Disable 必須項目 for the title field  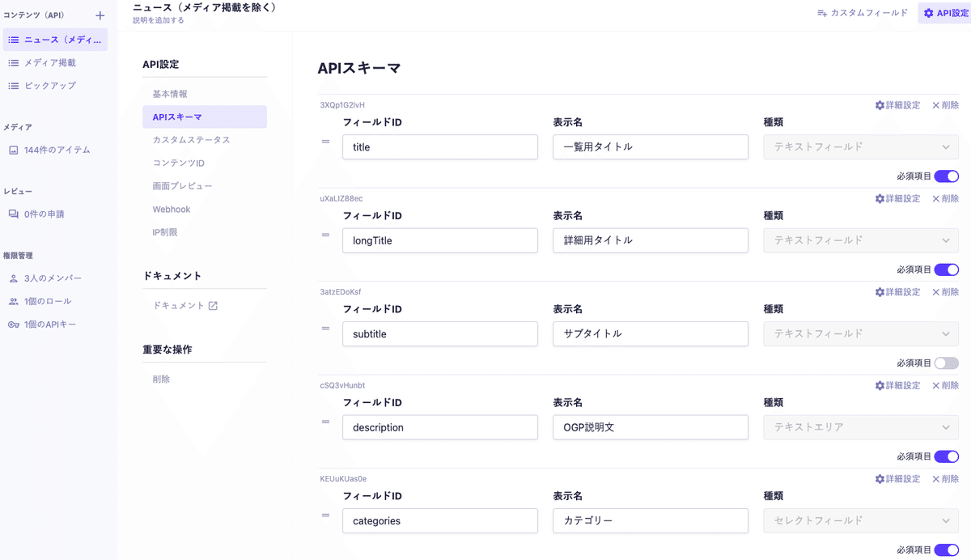click(946, 176)
